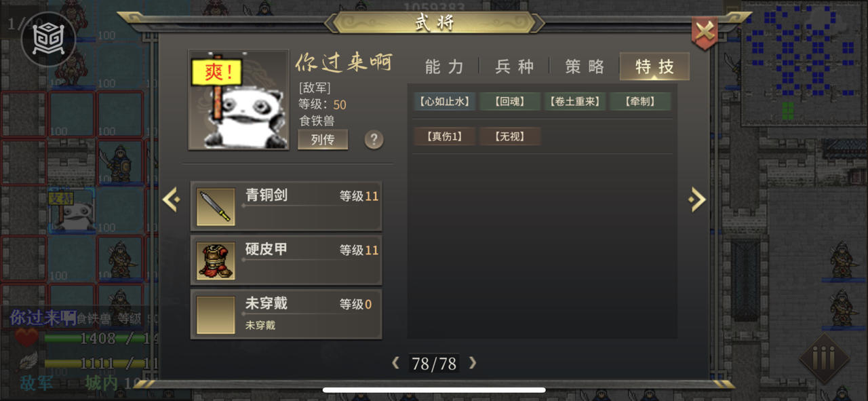Switch to the 能力 tab
The image size is (868, 401).
click(x=444, y=66)
